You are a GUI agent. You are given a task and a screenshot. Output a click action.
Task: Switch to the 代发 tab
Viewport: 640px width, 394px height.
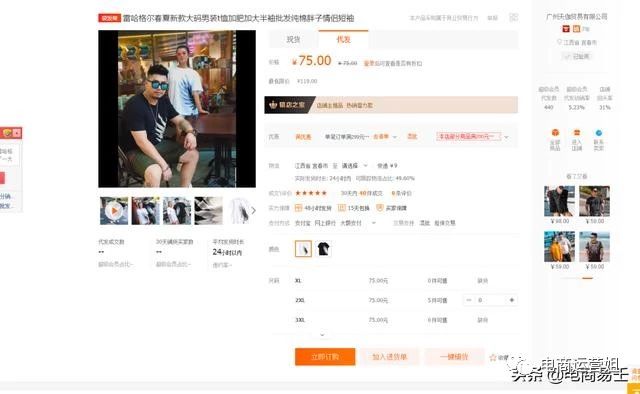click(x=343, y=40)
